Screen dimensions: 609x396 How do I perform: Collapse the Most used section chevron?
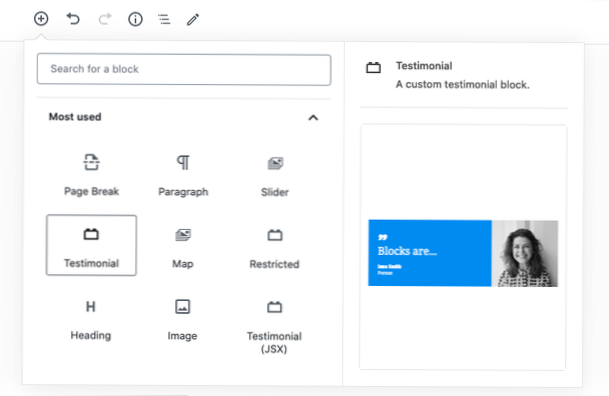pos(313,118)
